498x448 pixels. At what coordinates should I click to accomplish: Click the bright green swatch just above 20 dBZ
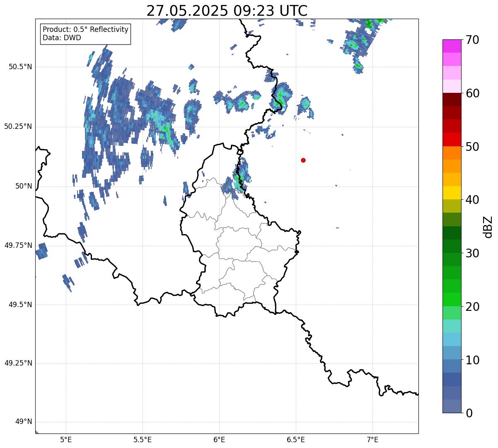(452, 300)
